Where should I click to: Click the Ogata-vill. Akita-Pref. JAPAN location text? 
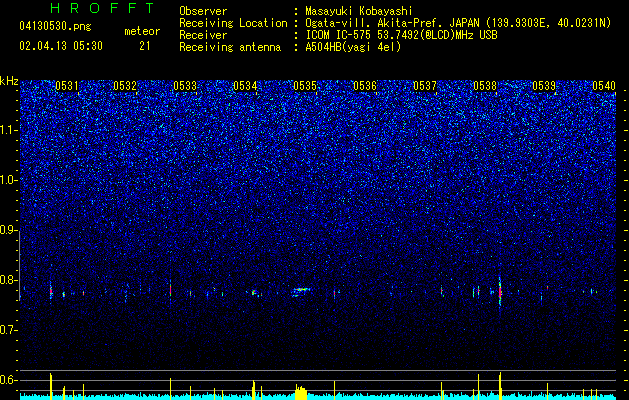(458, 23)
